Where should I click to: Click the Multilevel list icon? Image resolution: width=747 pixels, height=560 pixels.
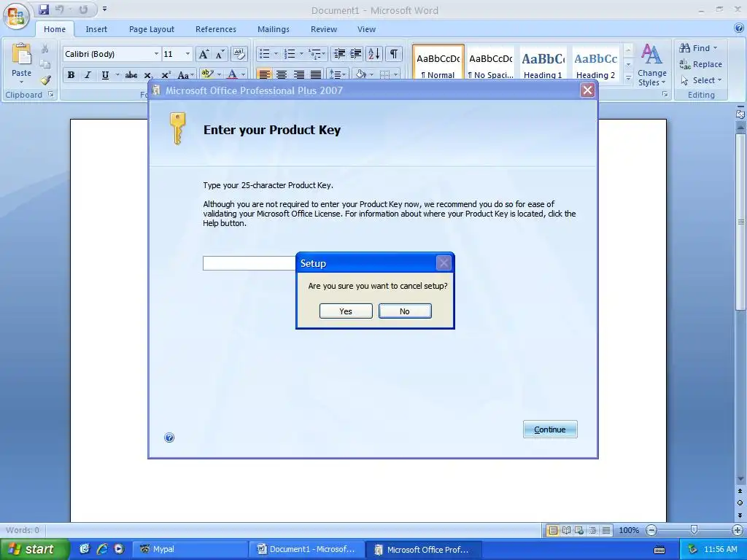point(314,54)
